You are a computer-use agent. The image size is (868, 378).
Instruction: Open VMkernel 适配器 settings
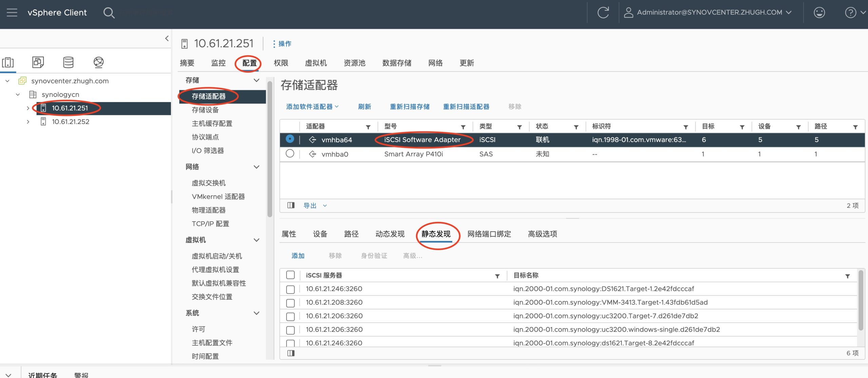(x=218, y=197)
